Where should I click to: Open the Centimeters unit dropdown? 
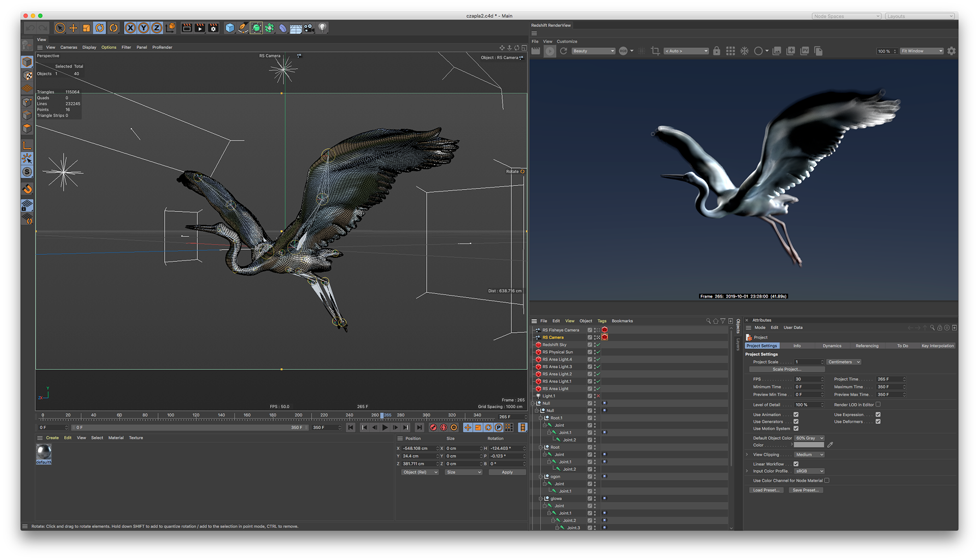click(x=844, y=362)
